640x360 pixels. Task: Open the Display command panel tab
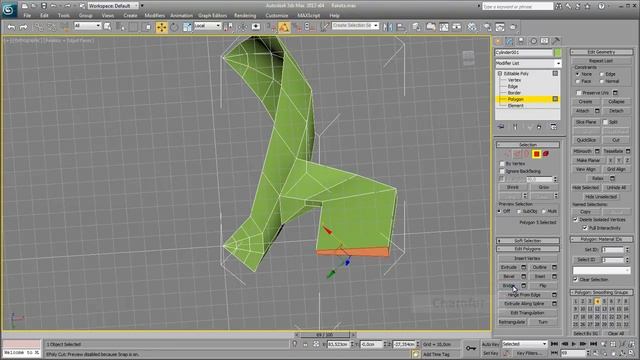pyautogui.click(x=544, y=41)
